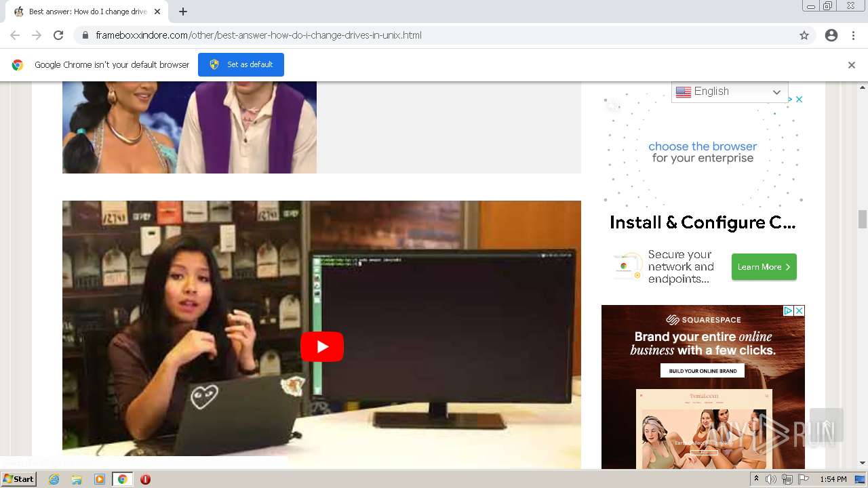Select the Chrome taskbar button
This screenshot has height=488, width=868.
pyautogui.click(x=122, y=479)
